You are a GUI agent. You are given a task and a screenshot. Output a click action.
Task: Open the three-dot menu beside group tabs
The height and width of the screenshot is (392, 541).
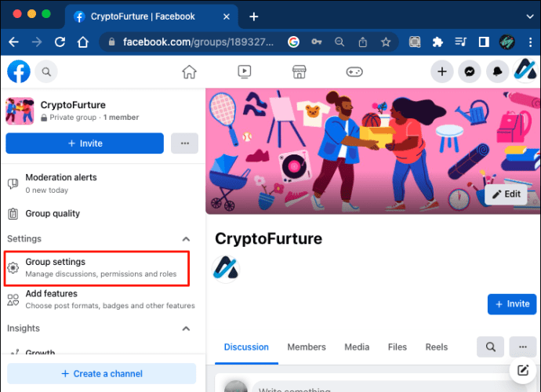coord(523,347)
